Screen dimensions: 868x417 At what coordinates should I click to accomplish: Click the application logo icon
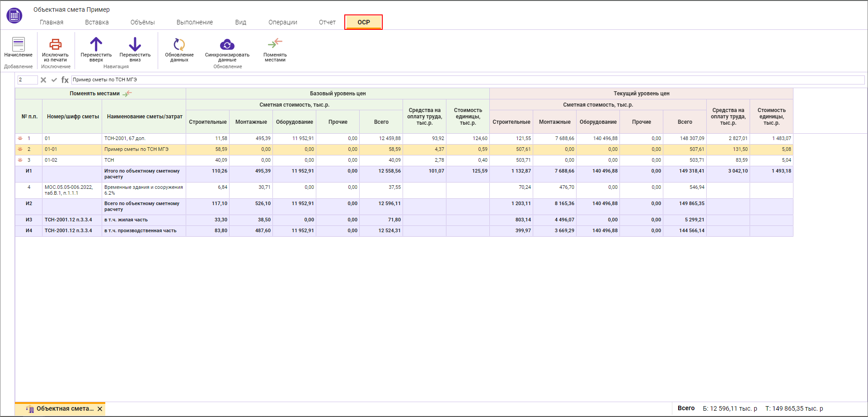point(14,15)
